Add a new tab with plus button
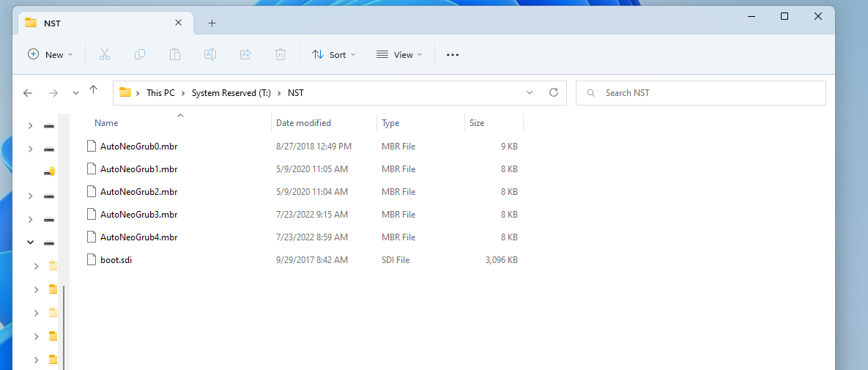This screenshot has height=370, width=868. pyautogui.click(x=212, y=23)
